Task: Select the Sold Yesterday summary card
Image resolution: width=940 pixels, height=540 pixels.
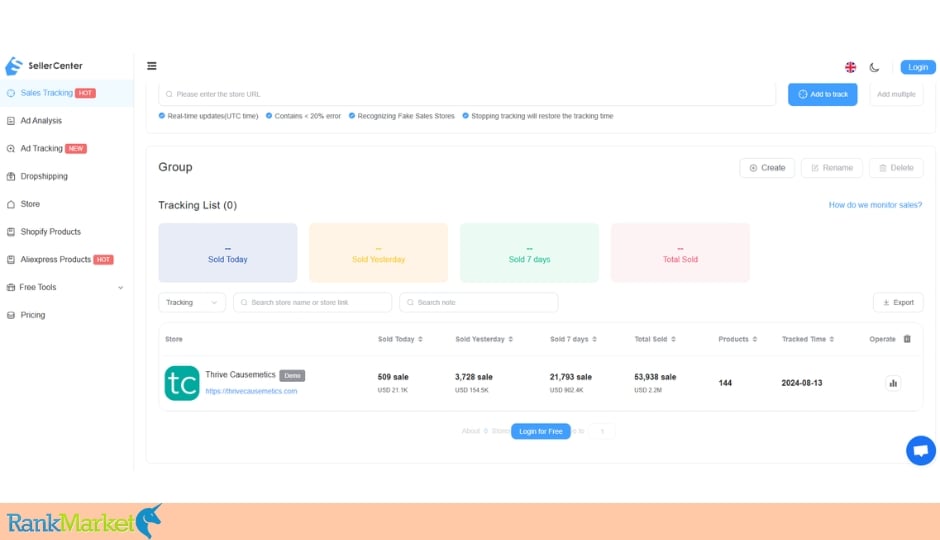Action: pos(378,253)
